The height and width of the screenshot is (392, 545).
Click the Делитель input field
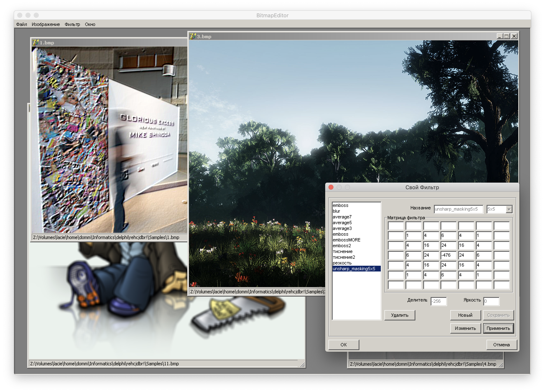coord(438,301)
